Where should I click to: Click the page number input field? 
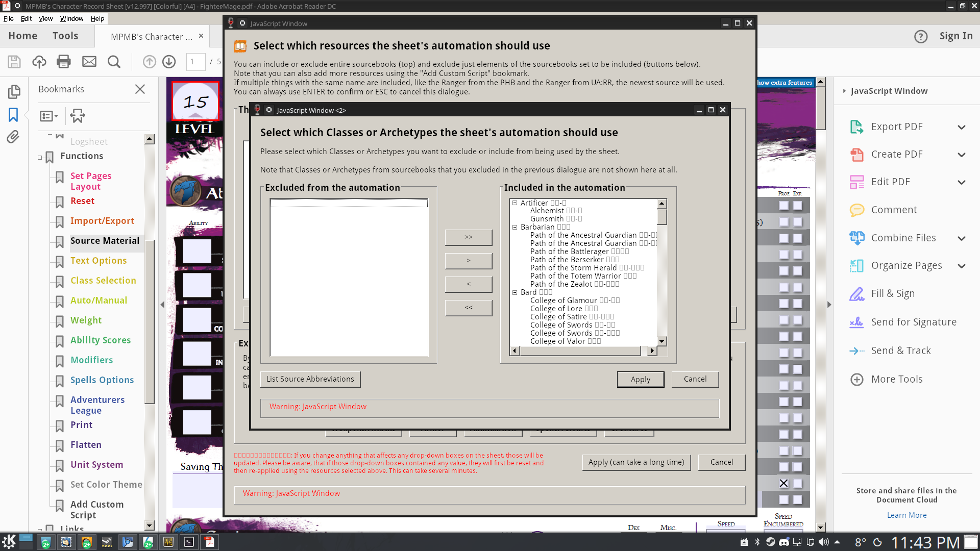[195, 62]
